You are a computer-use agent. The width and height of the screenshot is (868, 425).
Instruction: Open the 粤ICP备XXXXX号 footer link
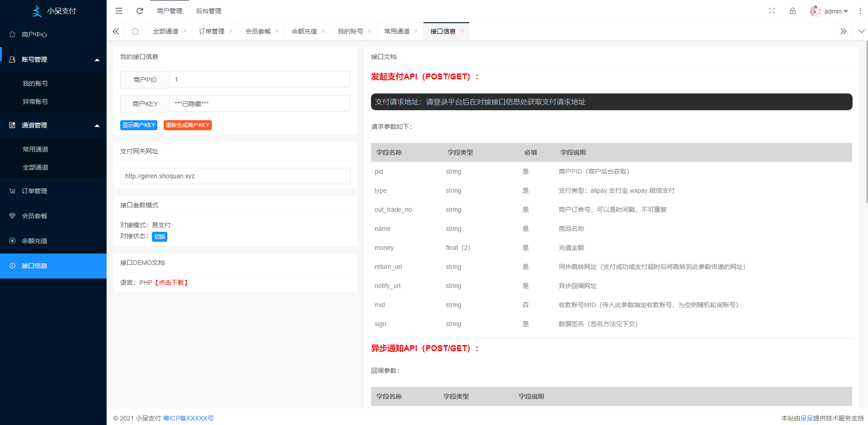(188, 418)
